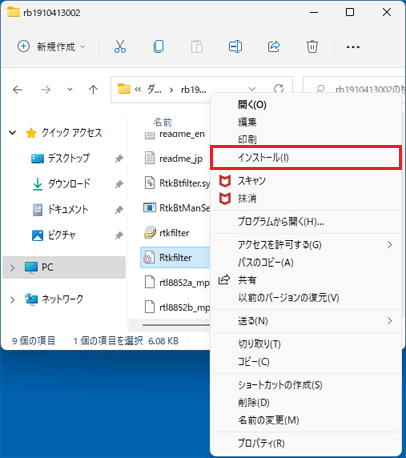This screenshot has width=406, height=458.
Task: Click the pin icon beside ピクチャ
Action: 119,236
